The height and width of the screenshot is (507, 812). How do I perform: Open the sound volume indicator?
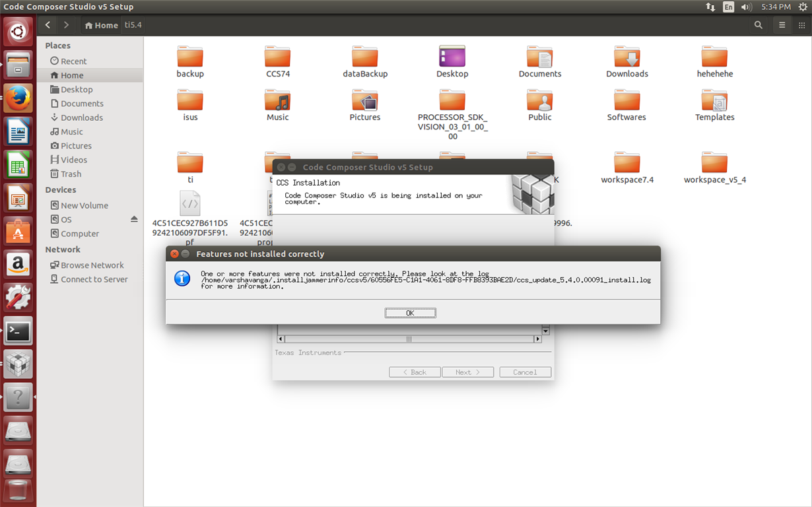[x=746, y=7]
